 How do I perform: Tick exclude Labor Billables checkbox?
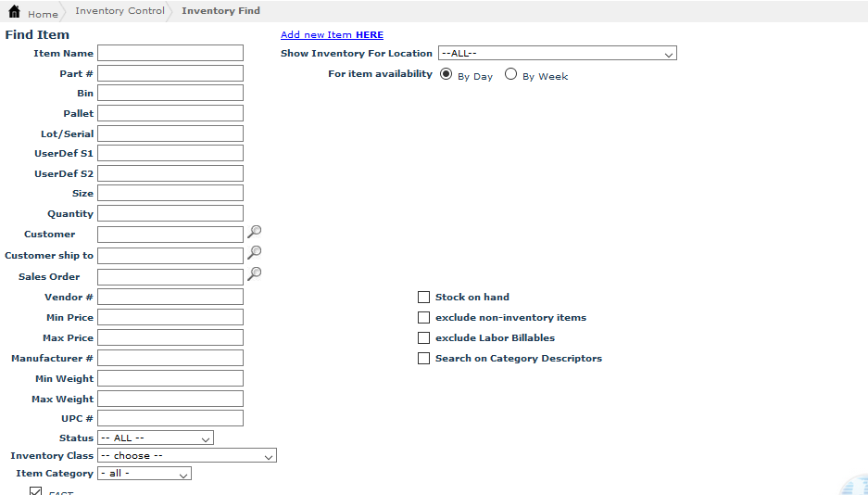pos(424,338)
